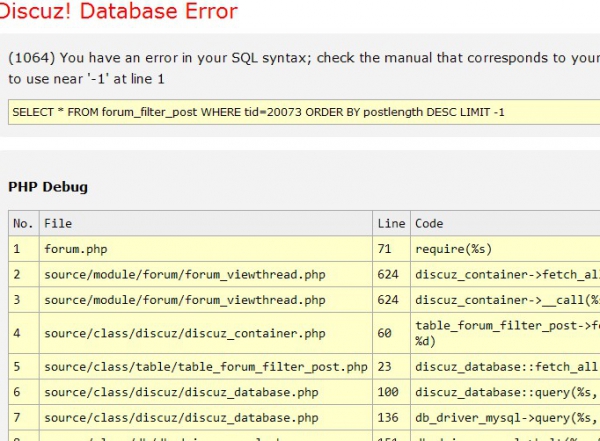Viewport: 600px width, 441px height.
Task: Click require(%s) code cell
Action: (x=505, y=249)
